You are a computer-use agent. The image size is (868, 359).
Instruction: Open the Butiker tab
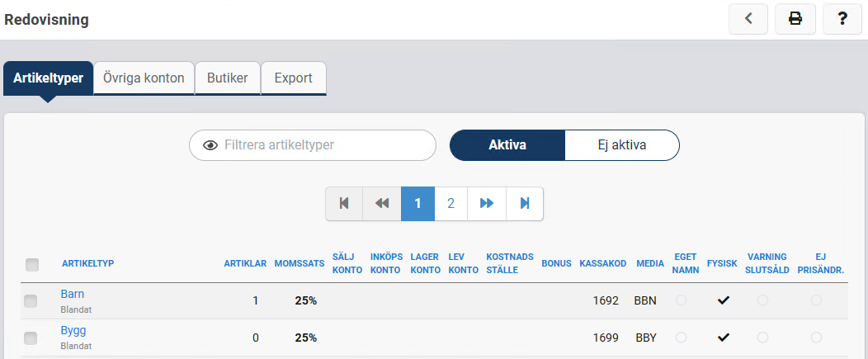click(x=227, y=78)
